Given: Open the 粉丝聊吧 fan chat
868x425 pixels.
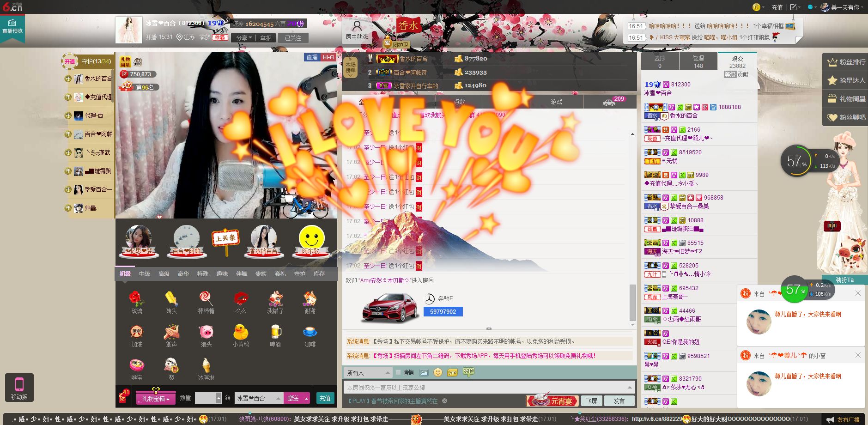Looking at the screenshot, I should pos(845,117).
